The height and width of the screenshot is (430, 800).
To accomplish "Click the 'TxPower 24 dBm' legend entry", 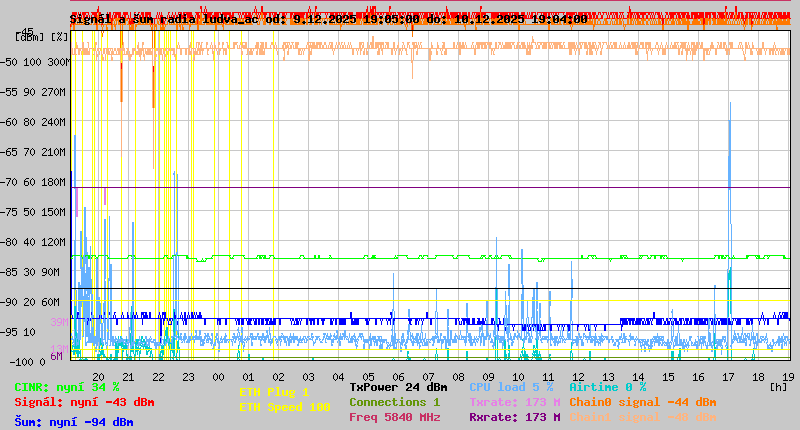I will click(x=398, y=387).
